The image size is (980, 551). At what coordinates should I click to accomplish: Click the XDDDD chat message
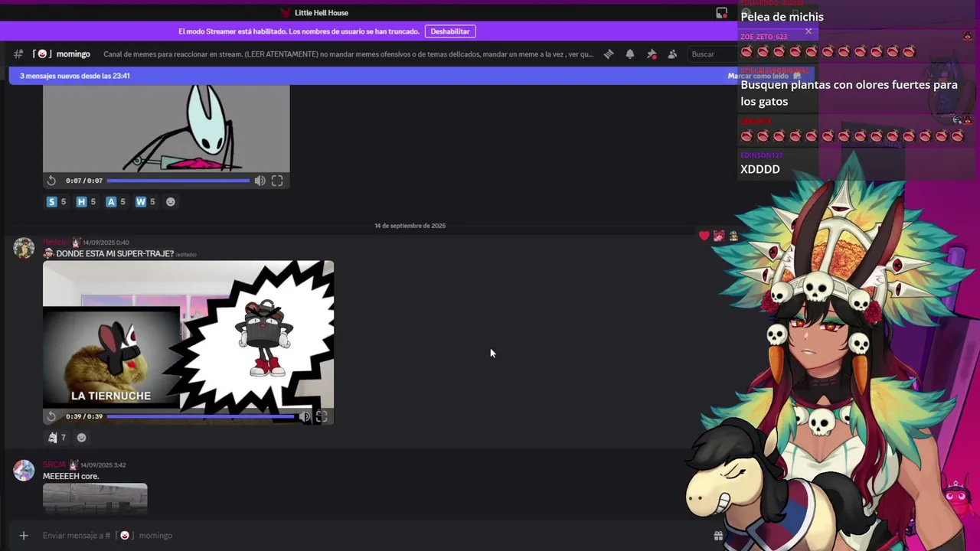click(x=760, y=169)
